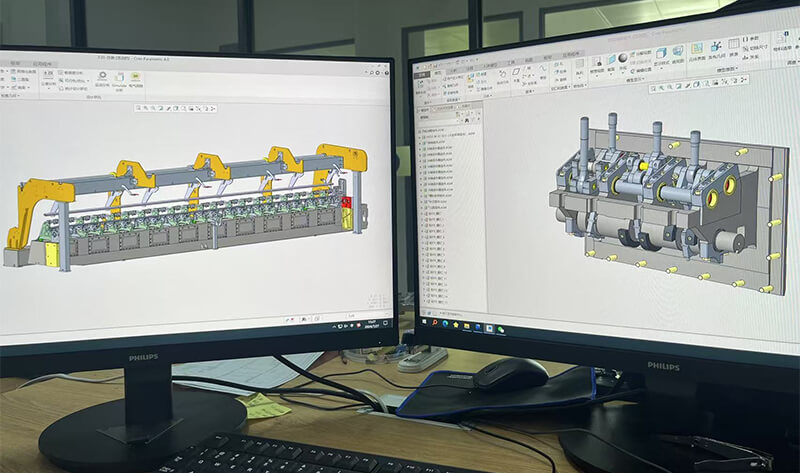Image resolution: width=800 pixels, height=473 pixels.
Task: Expand the second item in model tree
Action: coord(420,137)
